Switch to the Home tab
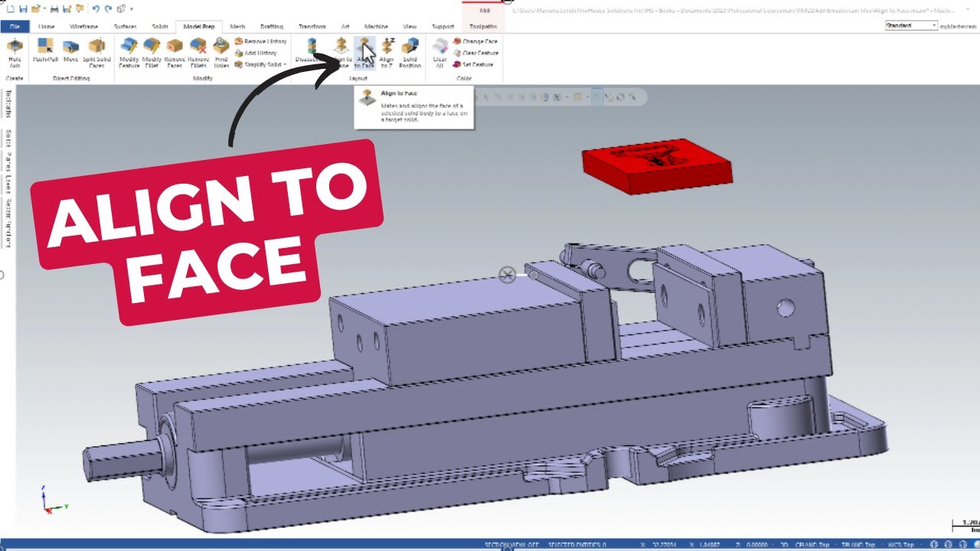 47,26
